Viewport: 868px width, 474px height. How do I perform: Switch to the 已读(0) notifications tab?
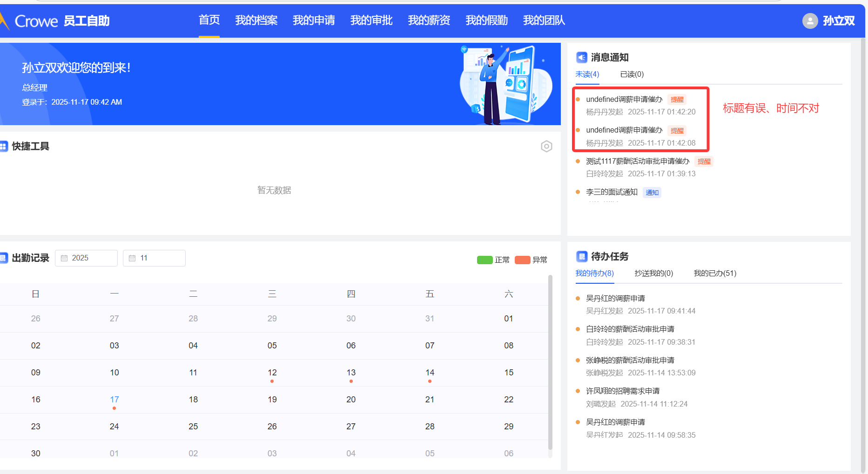(x=632, y=74)
